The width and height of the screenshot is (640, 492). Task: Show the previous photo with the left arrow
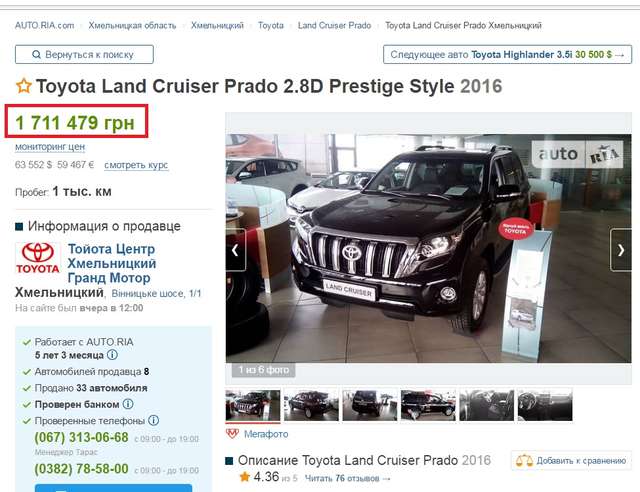236,250
